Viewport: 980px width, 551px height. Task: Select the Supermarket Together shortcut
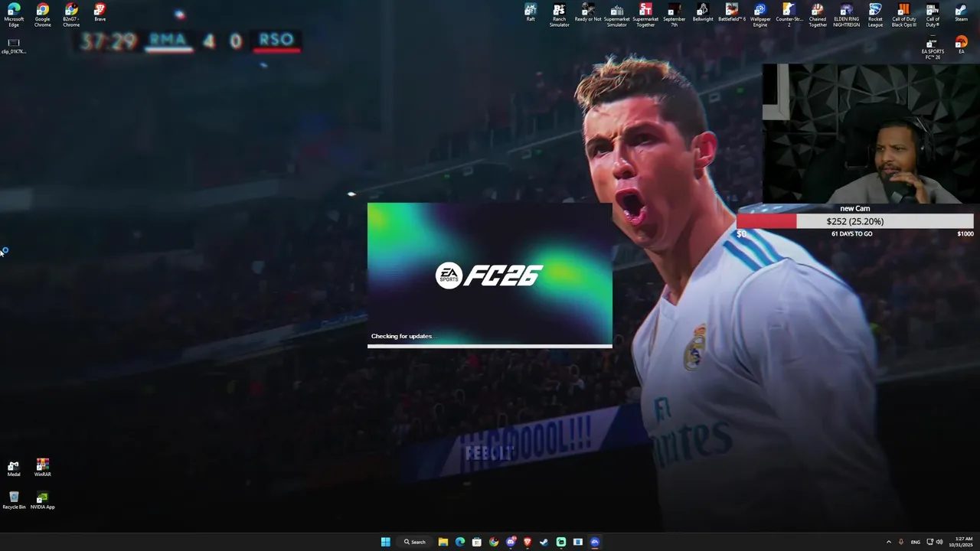coord(645,15)
